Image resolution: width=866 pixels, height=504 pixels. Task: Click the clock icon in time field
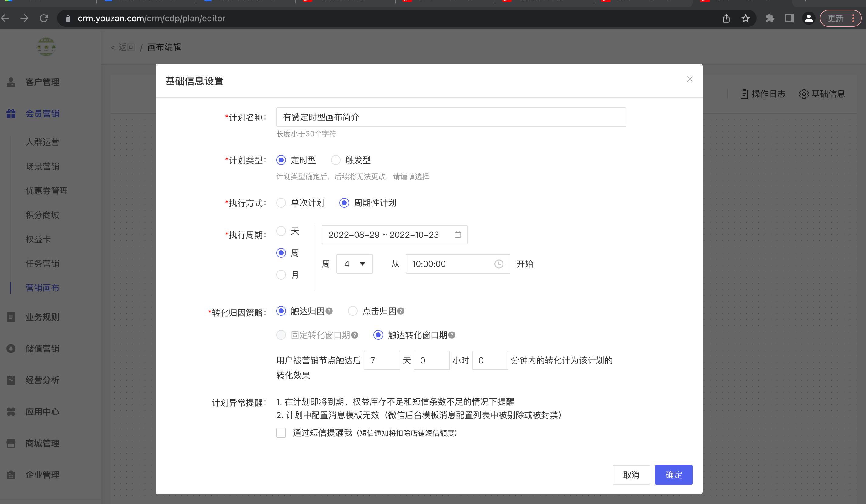click(499, 264)
